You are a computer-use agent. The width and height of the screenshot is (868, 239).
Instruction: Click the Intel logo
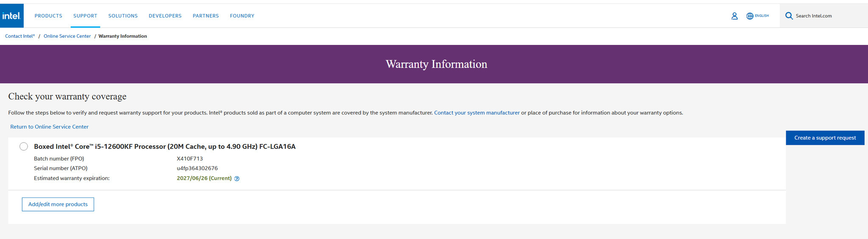pos(11,16)
